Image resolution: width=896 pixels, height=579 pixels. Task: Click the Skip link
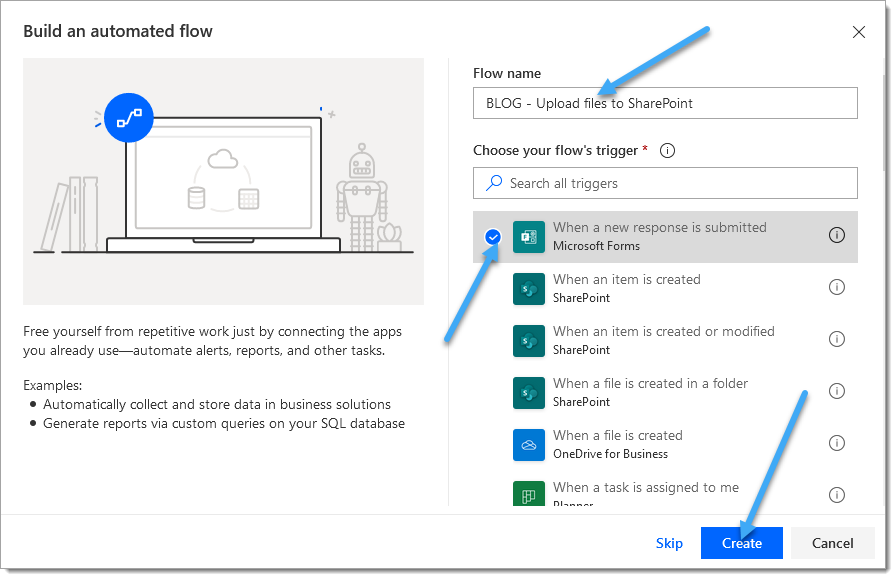[669, 543]
